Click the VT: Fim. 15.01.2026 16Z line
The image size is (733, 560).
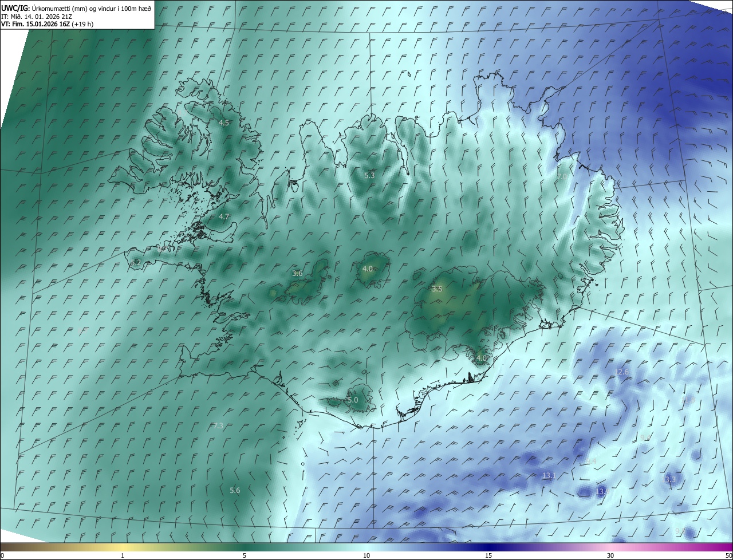click(x=47, y=24)
